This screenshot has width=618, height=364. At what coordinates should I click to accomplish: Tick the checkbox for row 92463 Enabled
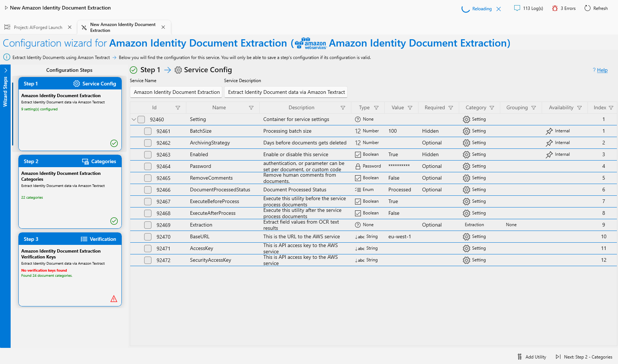[x=148, y=155]
